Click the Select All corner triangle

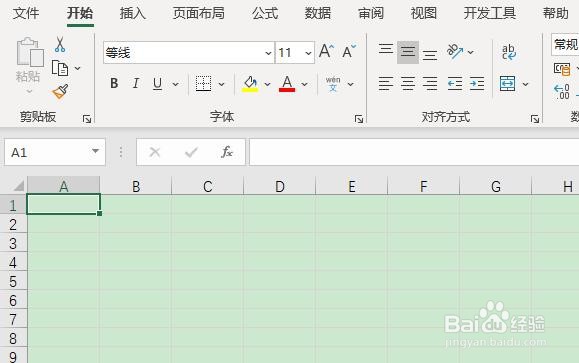click(18, 185)
